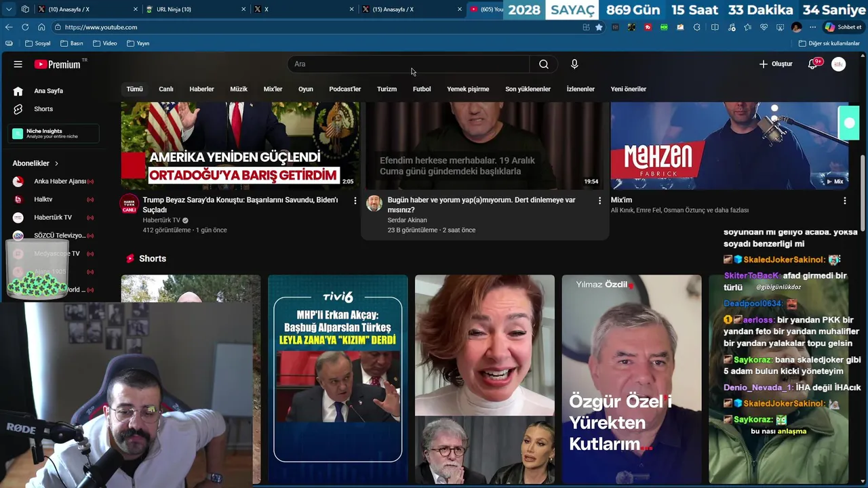The image size is (868, 488).
Task: Select the Son yüklenenler filter chip
Action: [x=528, y=89]
